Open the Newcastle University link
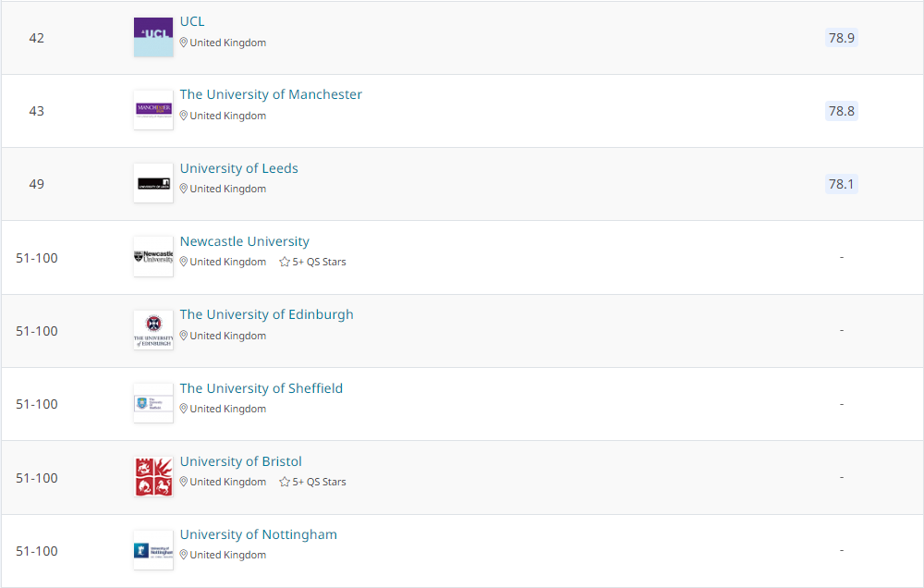Viewport: 924px width, 588px height. [x=245, y=241]
